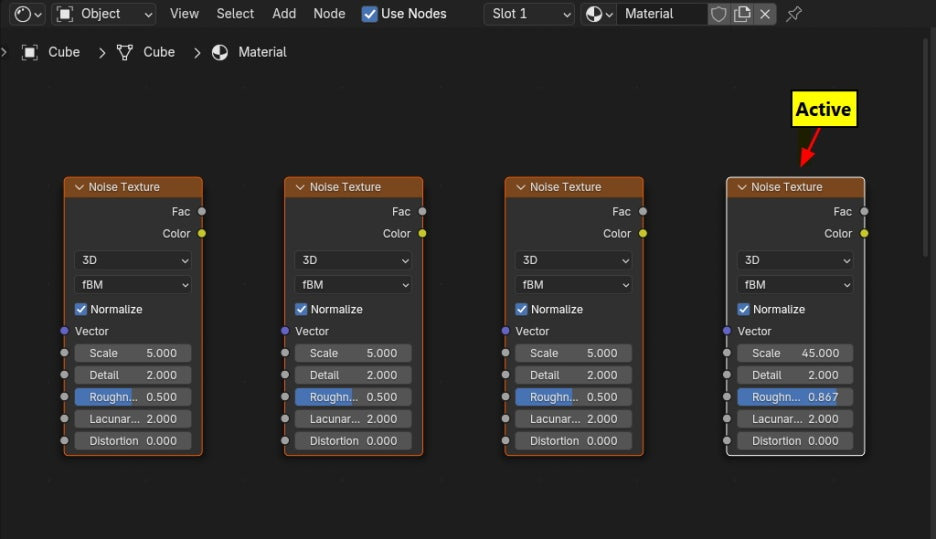Click the Material breadcrumb sphere icon
936x539 pixels.
[220, 53]
